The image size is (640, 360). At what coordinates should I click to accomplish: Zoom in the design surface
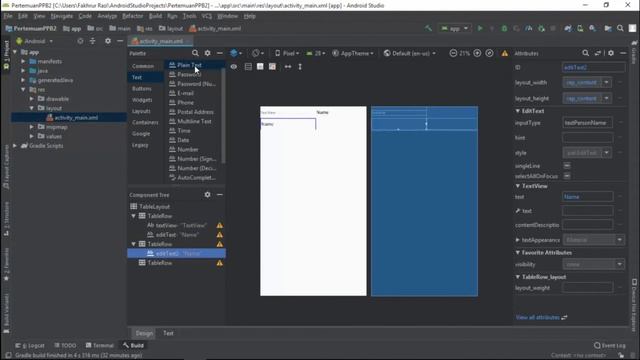click(477, 53)
